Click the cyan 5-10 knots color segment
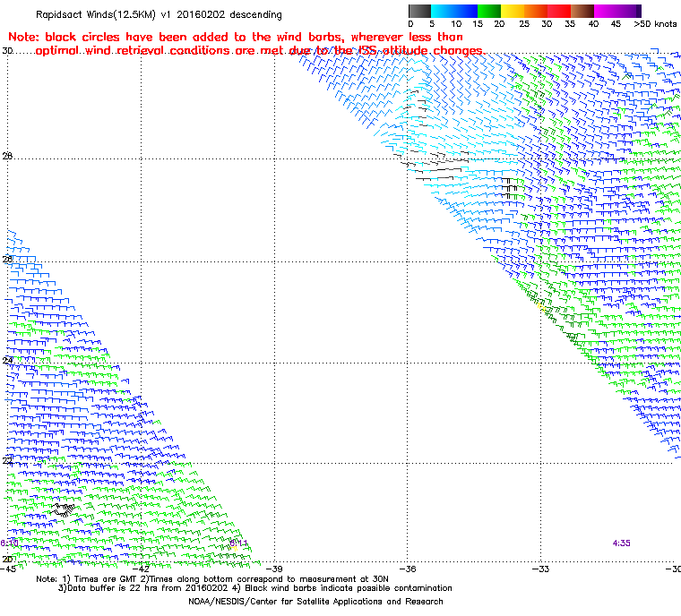This screenshot has height=616, width=681. point(443,11)
